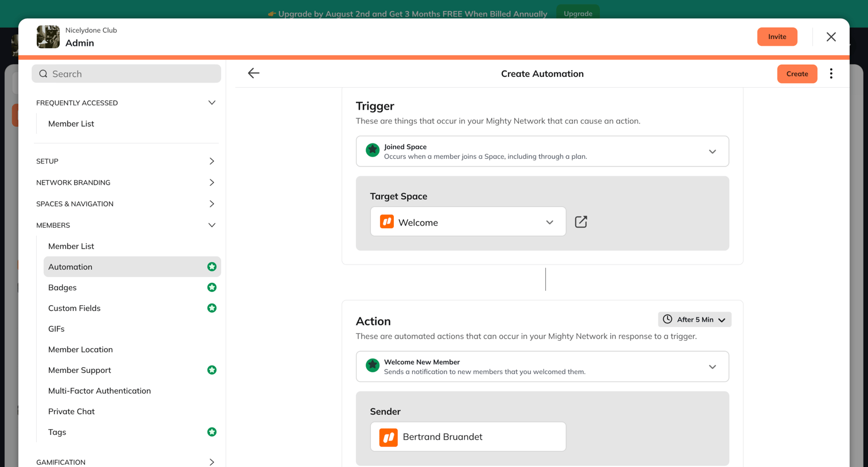Click the green star beside Member Support
This screenshot has width=868, height=467.
pyautogui.click(x=212, y=370)
